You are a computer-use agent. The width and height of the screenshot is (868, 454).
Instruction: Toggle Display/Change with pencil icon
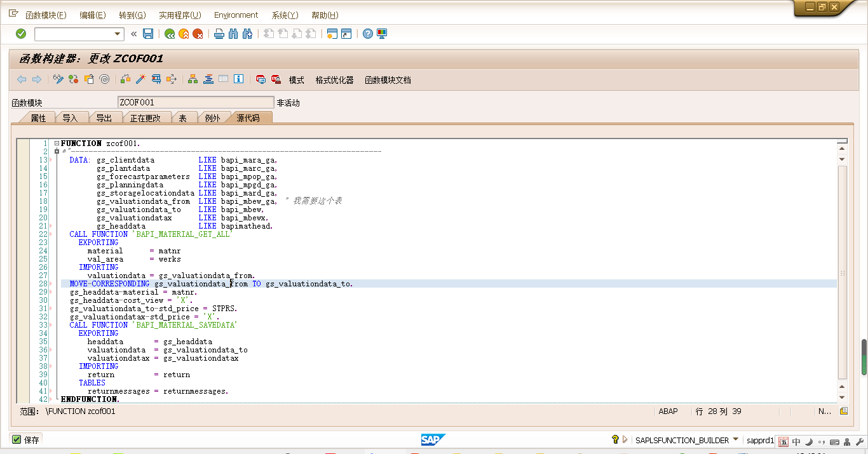pyautogui.click(x=58, y=79)
